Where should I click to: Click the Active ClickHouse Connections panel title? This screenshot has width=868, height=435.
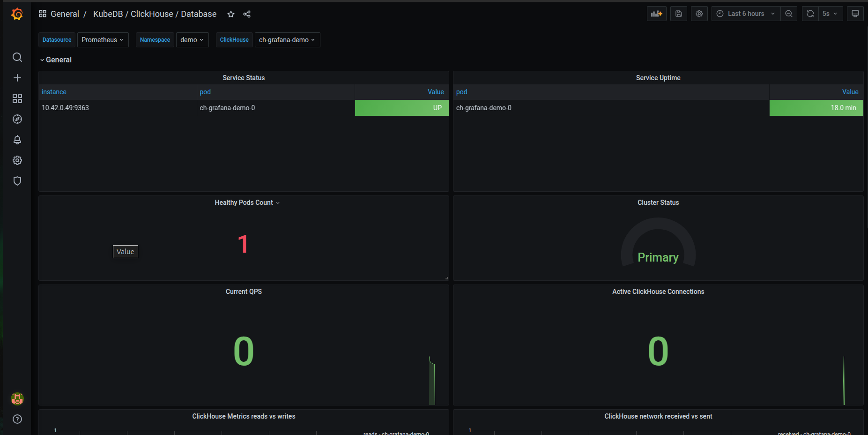[658, 292]
